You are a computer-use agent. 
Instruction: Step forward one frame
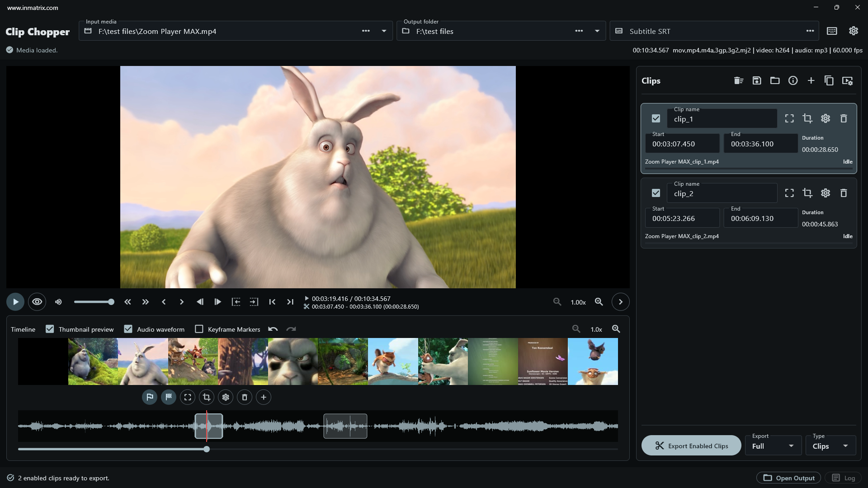tap(217, 302)
